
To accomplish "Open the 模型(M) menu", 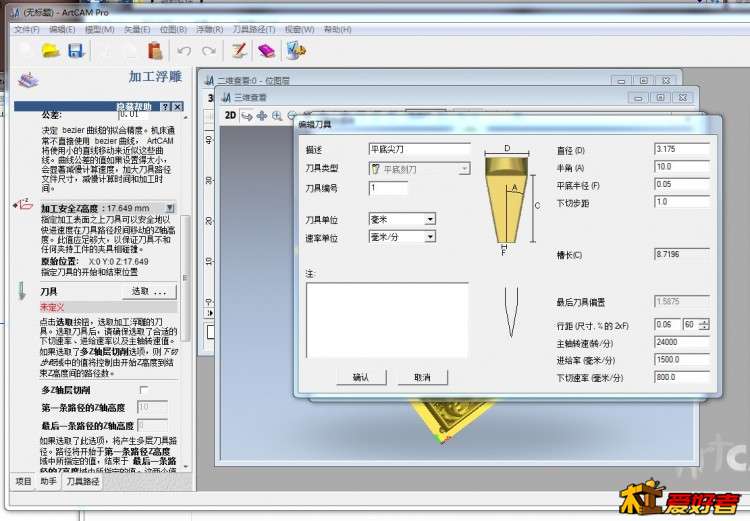I will coord(99,30).
